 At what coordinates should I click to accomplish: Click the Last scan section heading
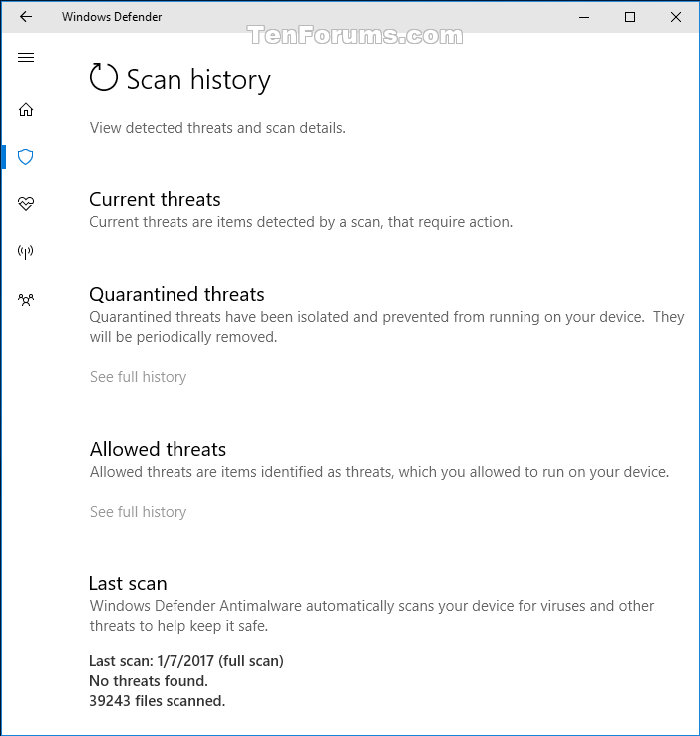pyautogui.click(x=128, y=584)
